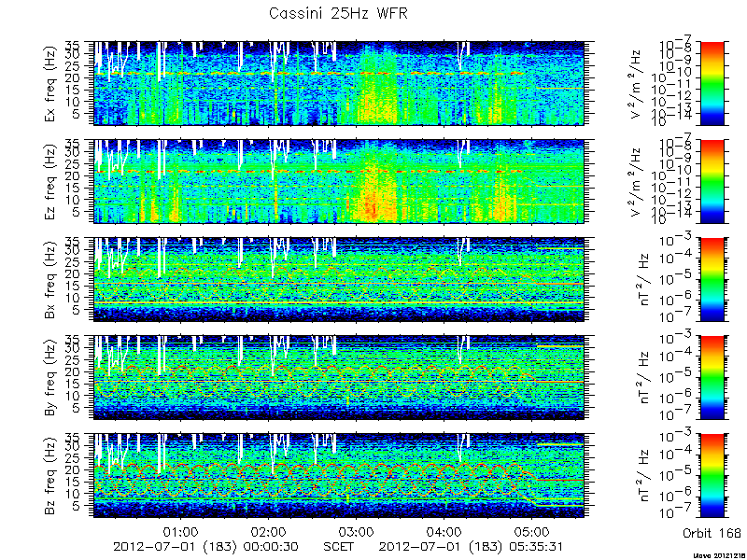Click the color bar beside the Ez spectrogram
The height and width of the screenshot is (560, 747).
click(x=712, y=181)
